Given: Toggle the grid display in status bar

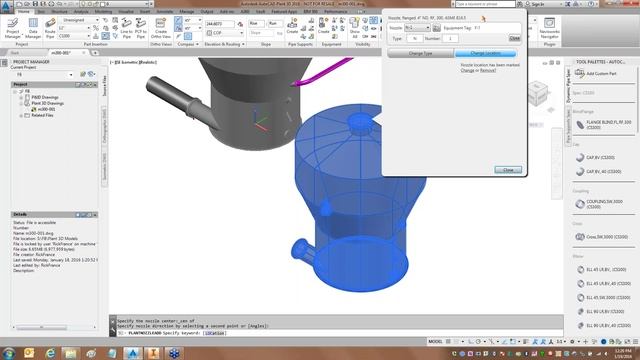Looking at the screenshot, I should [449, 341].
